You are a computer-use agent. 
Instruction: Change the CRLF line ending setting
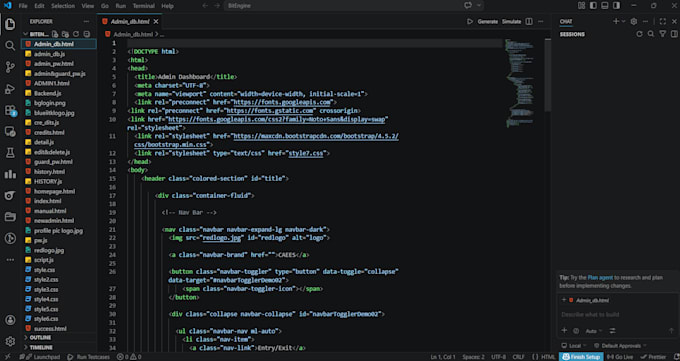(x=518, y=357)
